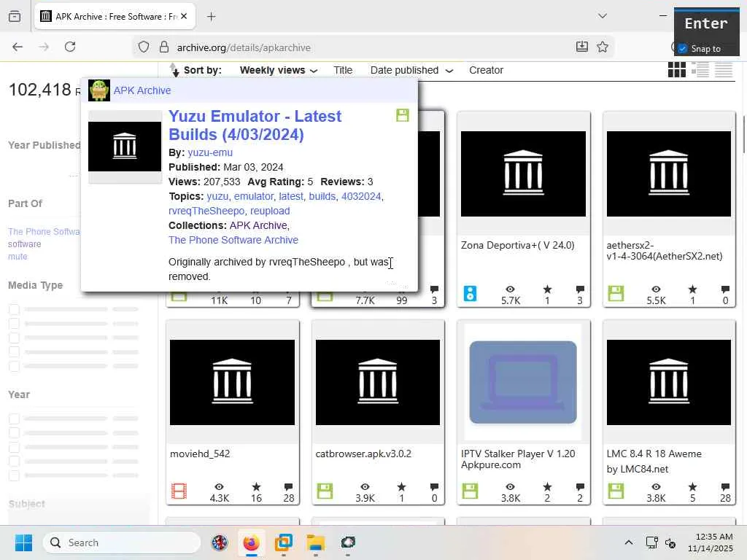The height and width of the screenshot is (560, 747).
Task: Reload the page
Action: 70,47
